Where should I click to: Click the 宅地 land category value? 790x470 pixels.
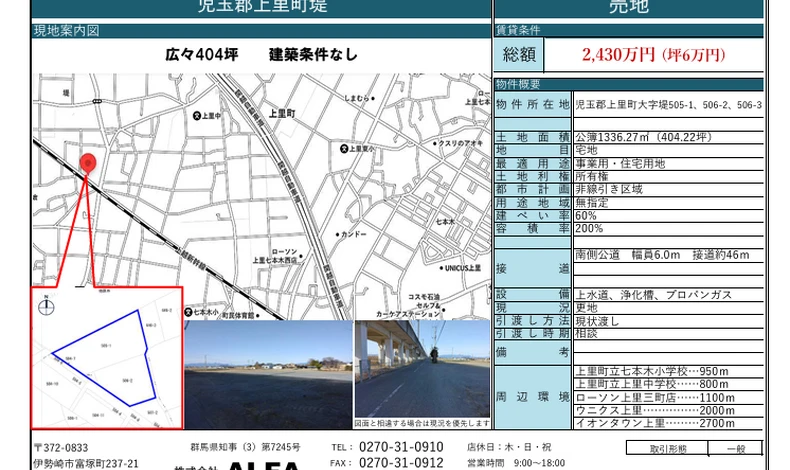coord(586,150)
